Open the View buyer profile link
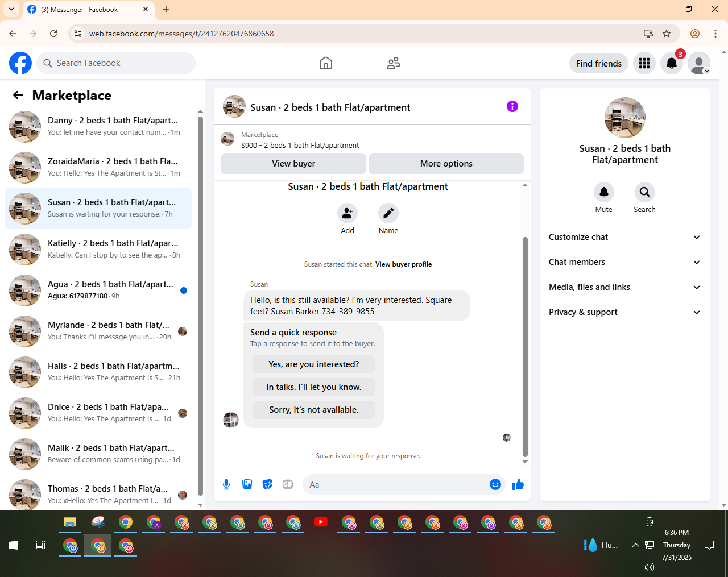This screenshot has height=577, width=728. click(x=403, y=264)
